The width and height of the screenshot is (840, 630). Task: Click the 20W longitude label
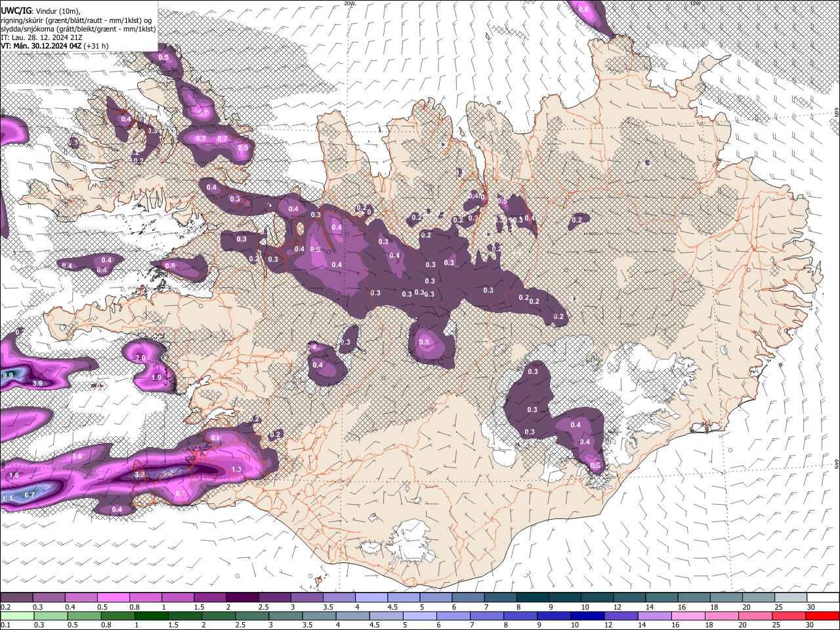pyautogui.click(x=349, y=3)
